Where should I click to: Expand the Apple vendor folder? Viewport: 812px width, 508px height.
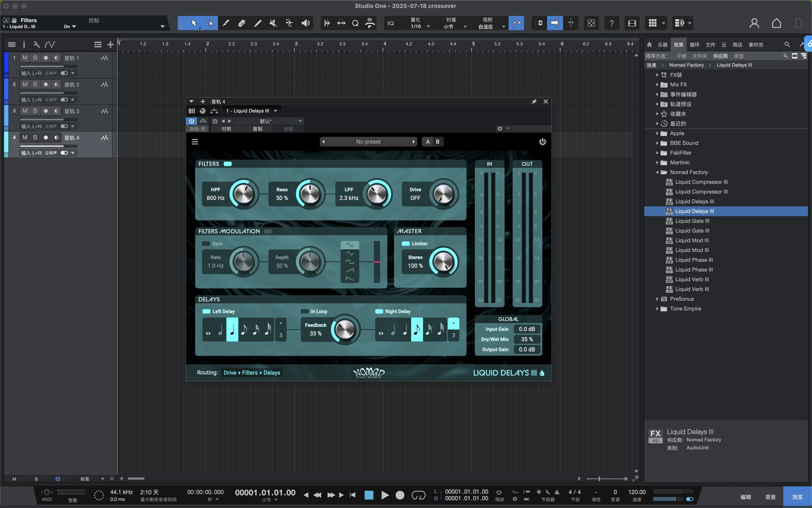point(657,133)
